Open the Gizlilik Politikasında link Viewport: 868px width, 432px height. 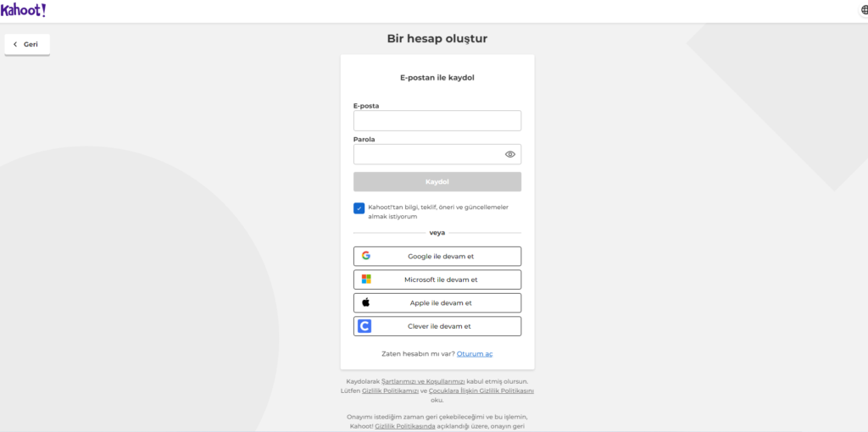tap(405, 426)
